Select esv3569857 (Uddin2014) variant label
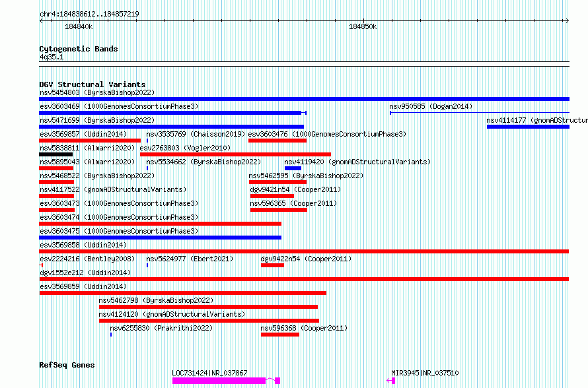Screen dimensions: 588x388 [83, 134]
